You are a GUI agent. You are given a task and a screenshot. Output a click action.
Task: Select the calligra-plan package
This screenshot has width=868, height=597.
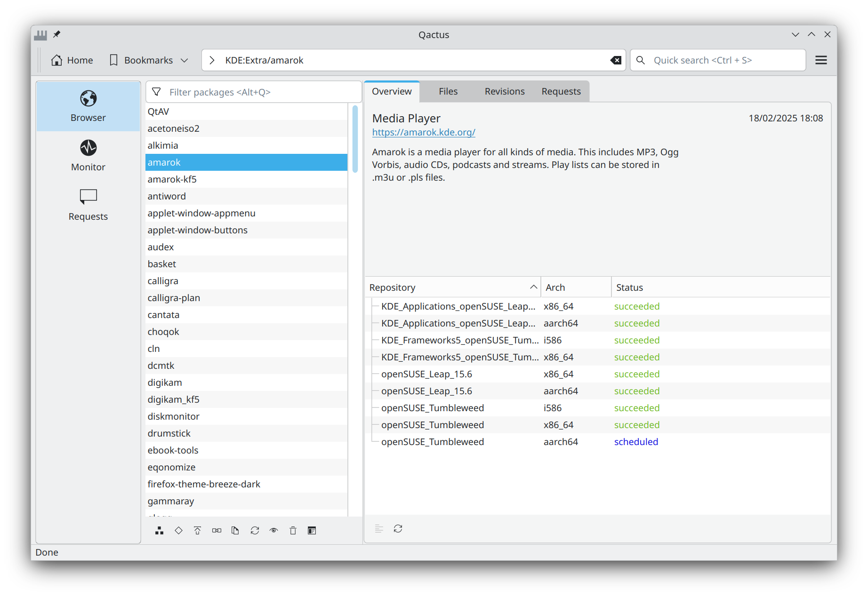[246, 298]
